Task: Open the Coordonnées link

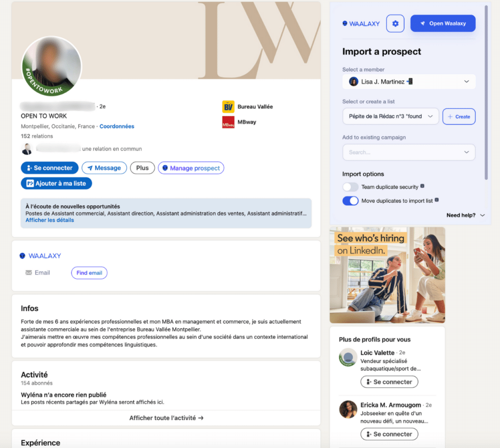Action: 117,127
